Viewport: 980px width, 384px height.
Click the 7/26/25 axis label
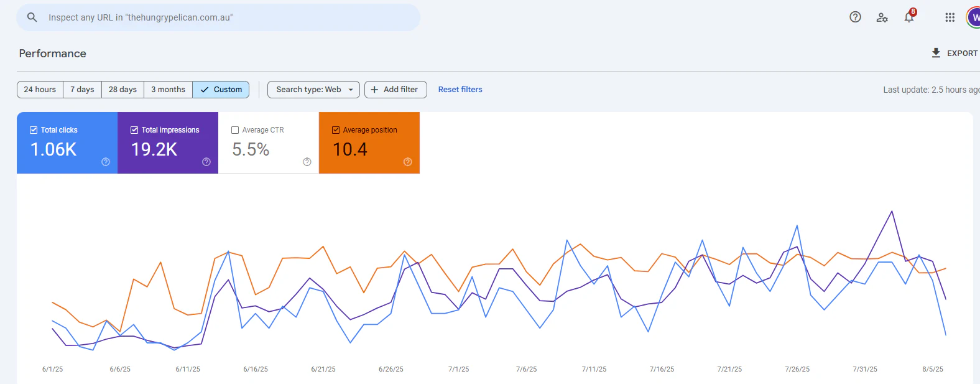[x=797, y=369]
